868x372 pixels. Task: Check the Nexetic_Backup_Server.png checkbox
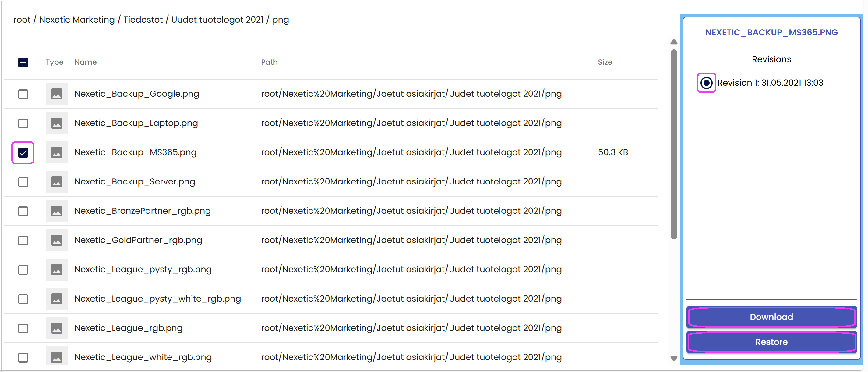coord(23,182)
